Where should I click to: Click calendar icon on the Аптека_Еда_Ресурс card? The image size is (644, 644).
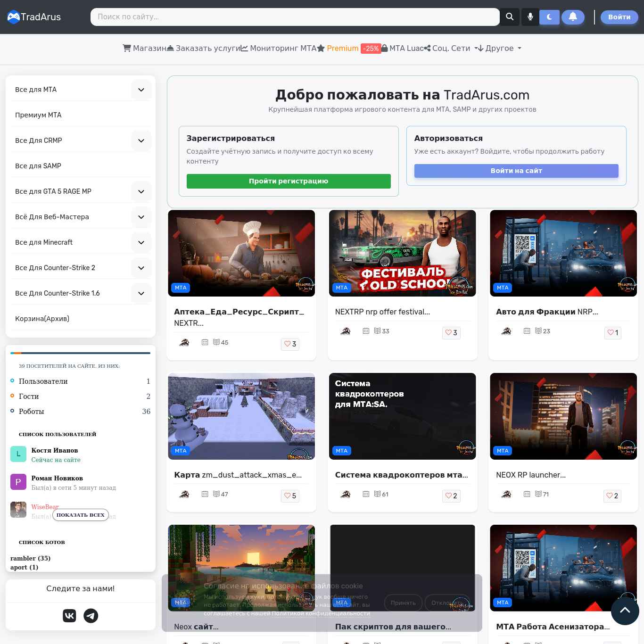coord(205,342)
